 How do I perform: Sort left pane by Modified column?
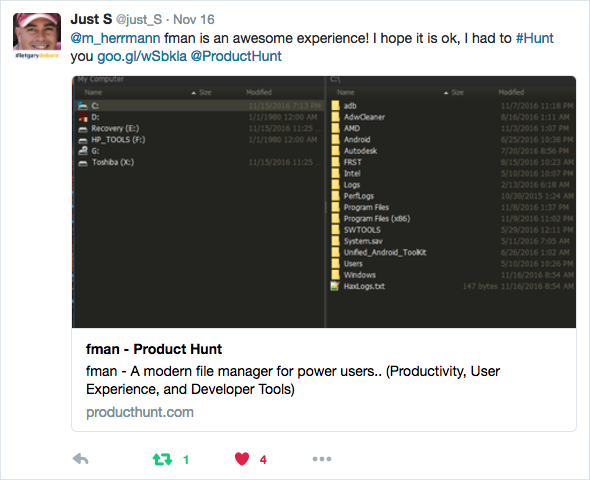(x=259, y=92)
